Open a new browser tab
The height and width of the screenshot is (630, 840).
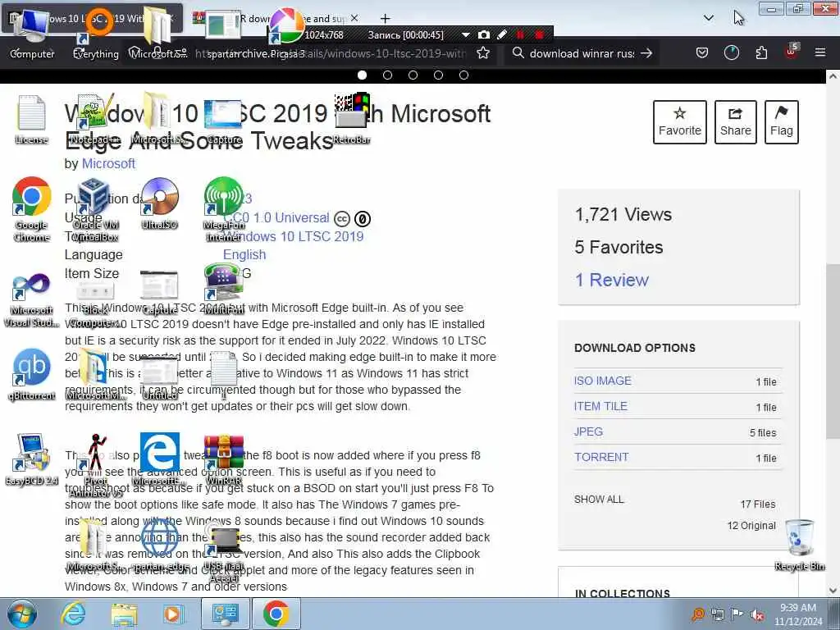tap(385, 19)
